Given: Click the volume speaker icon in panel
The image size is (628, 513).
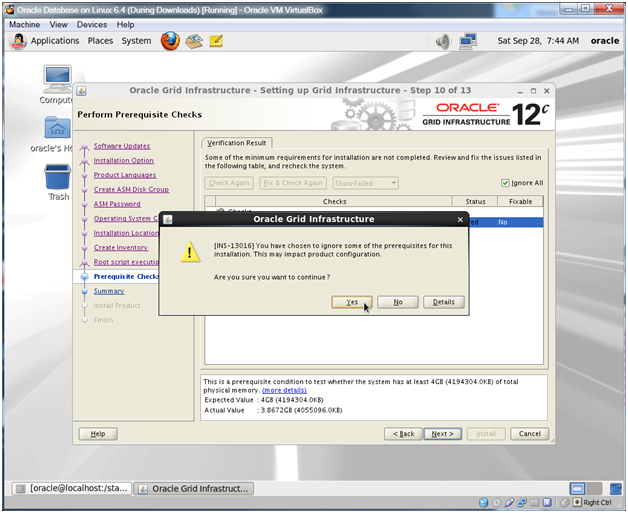Looking at the screenshot, I should 443,41.
